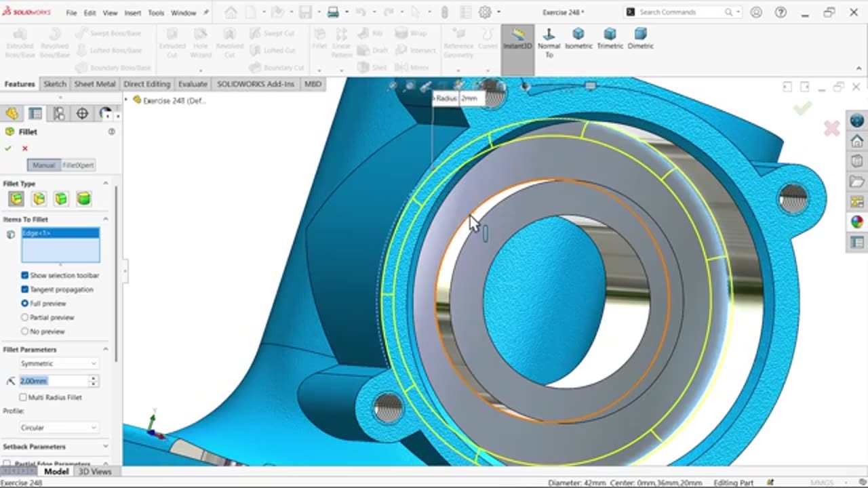Open the File menu
This screenshot has height=488, width=868.
(x=71, y=13)
